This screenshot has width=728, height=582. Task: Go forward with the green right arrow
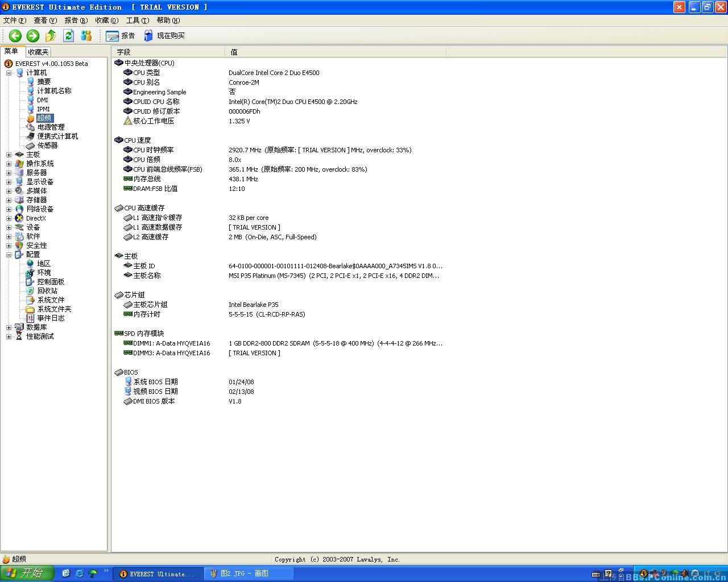tap(33, 36)
